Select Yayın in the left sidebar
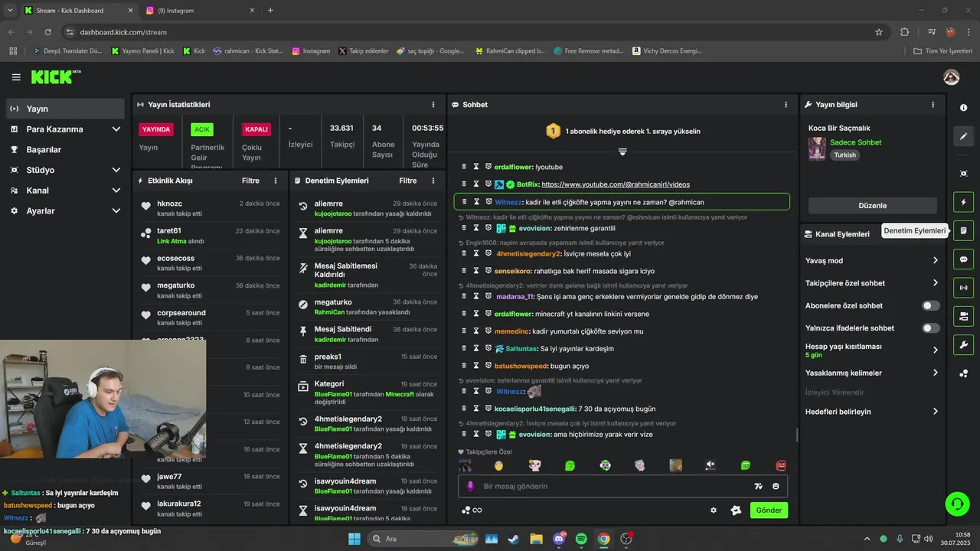The height and width of the screenshot is (551, 980). point(65,109)
